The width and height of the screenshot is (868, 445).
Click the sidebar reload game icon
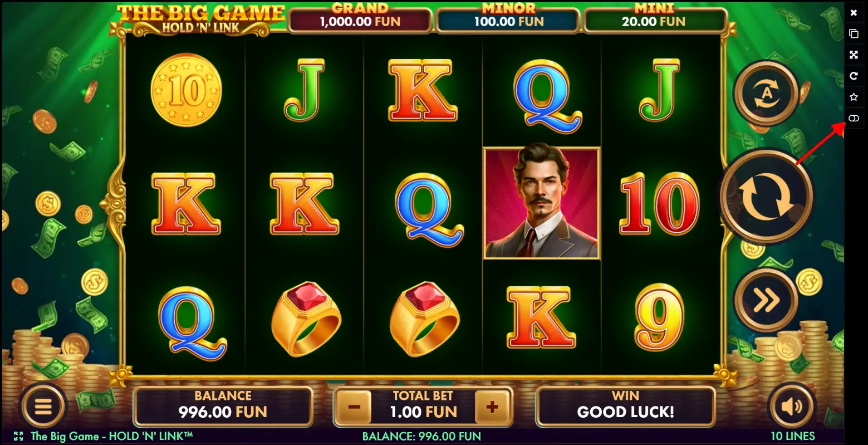point(854,76)
